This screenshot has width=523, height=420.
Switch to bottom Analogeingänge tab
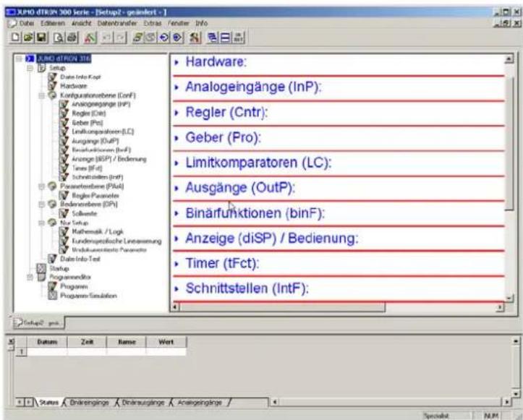coord(200,403)
